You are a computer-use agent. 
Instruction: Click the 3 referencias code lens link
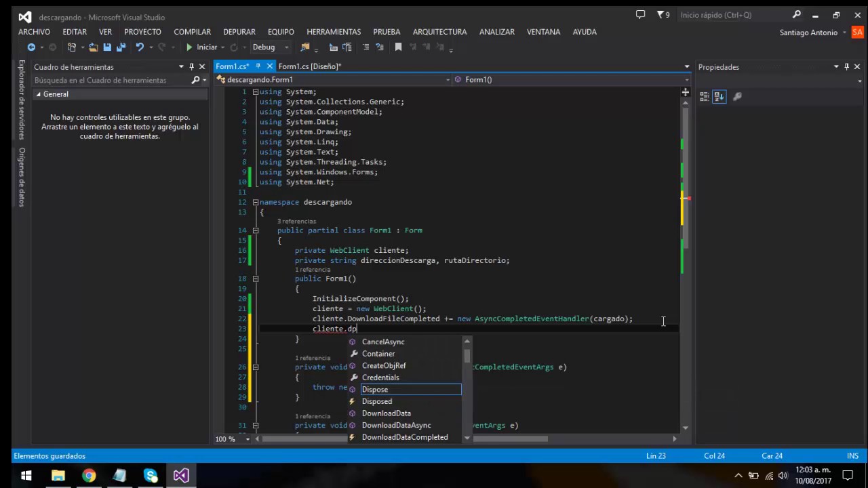click(x=296, y=221)
